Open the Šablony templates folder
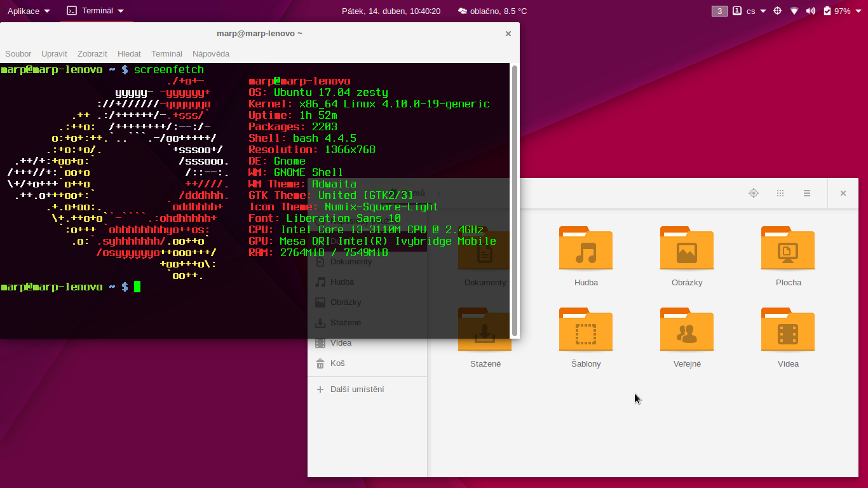The image size is (868, 488). [585, 330]
